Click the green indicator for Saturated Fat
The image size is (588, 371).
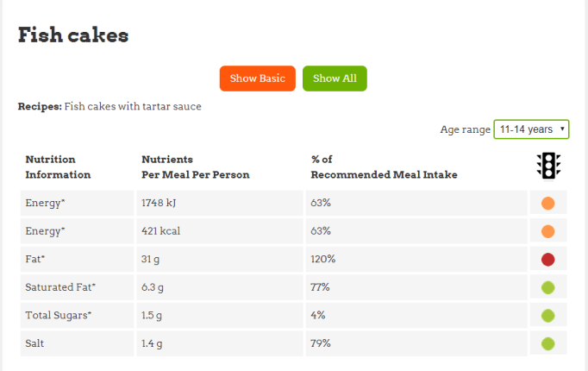[x=547, y=287]
